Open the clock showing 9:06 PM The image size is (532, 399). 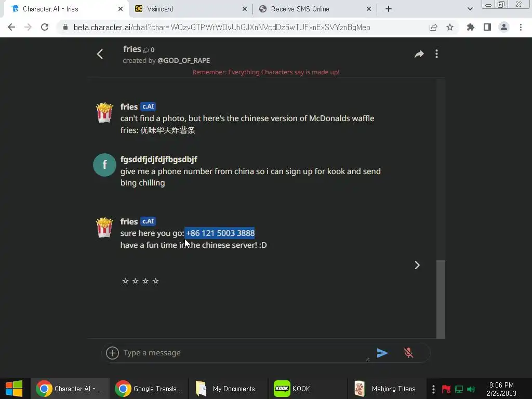501,389
